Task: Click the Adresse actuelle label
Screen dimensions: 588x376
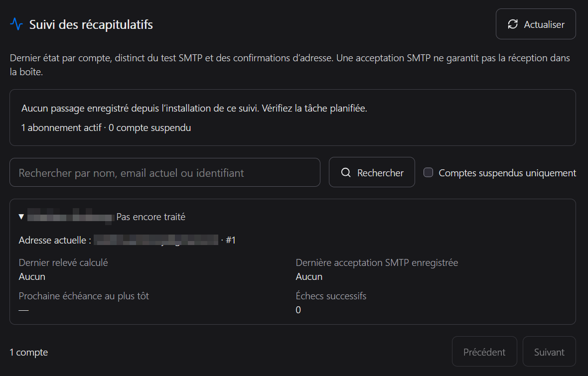Action: [55, 240]
